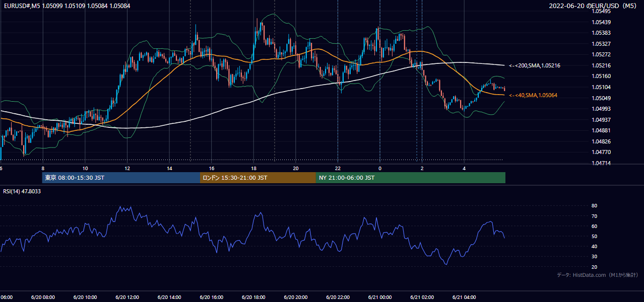Click price axis value 1.05272
Screen dimensions: 644x302
601,54
